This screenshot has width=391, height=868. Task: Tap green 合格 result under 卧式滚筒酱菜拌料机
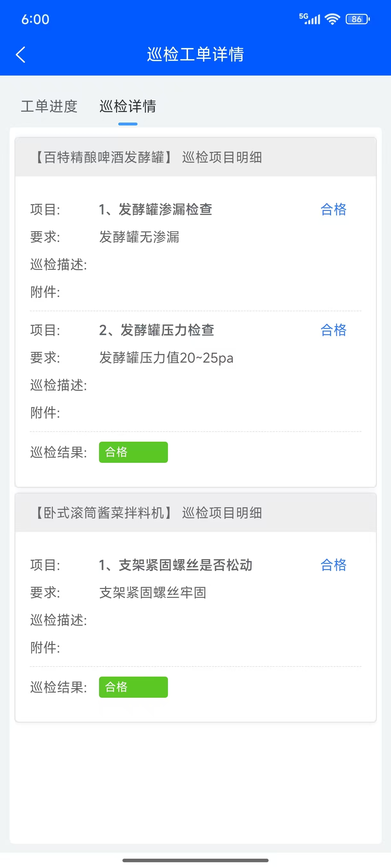coord(133,687)
